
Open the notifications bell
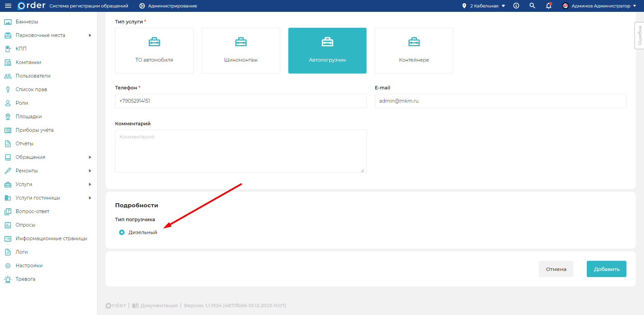[549, 6]
